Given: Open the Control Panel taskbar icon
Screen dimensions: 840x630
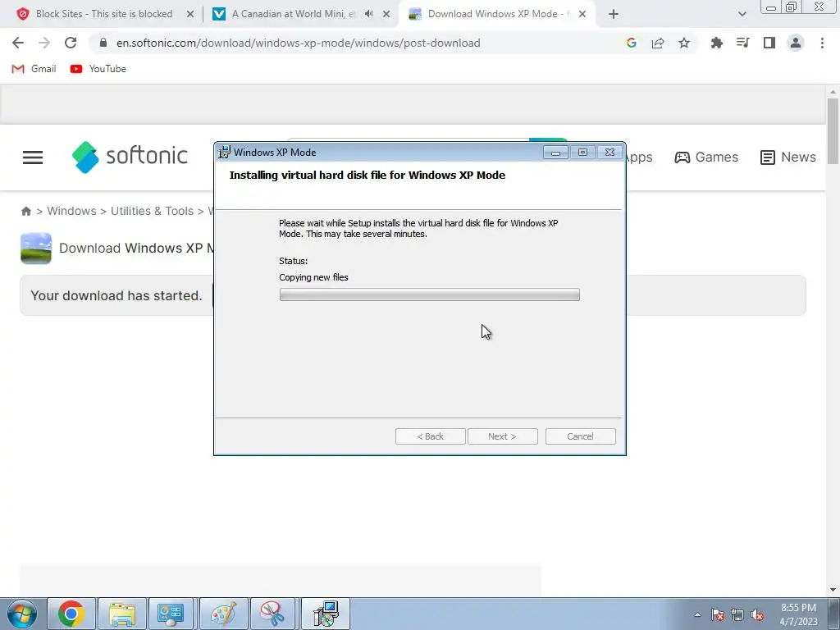Looking at the screenshot, I should coord(171,614).
